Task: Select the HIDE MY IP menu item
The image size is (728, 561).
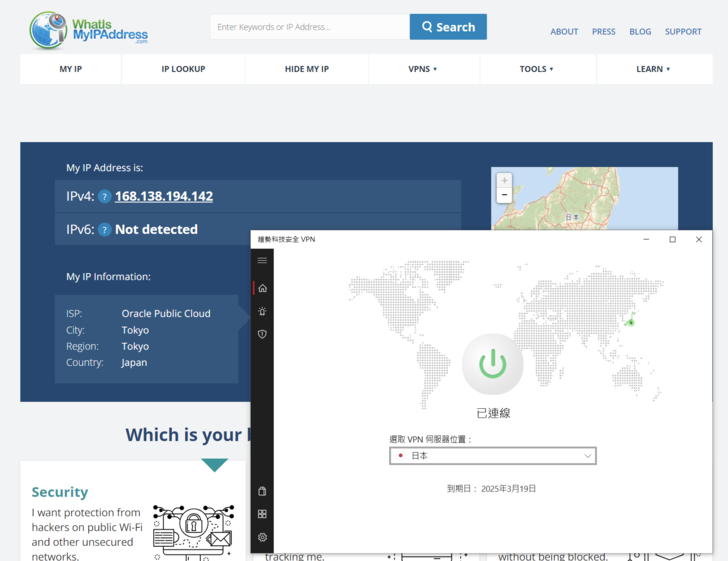Action: (306, 69)
